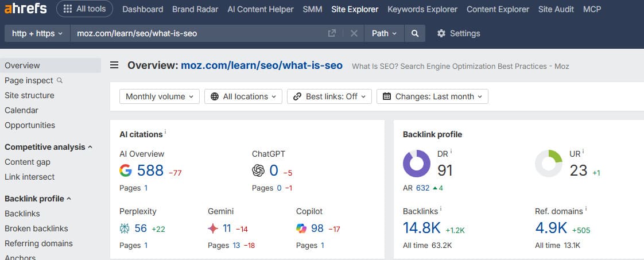
Task: Open Referring domains report
Action: click(38, 243)
